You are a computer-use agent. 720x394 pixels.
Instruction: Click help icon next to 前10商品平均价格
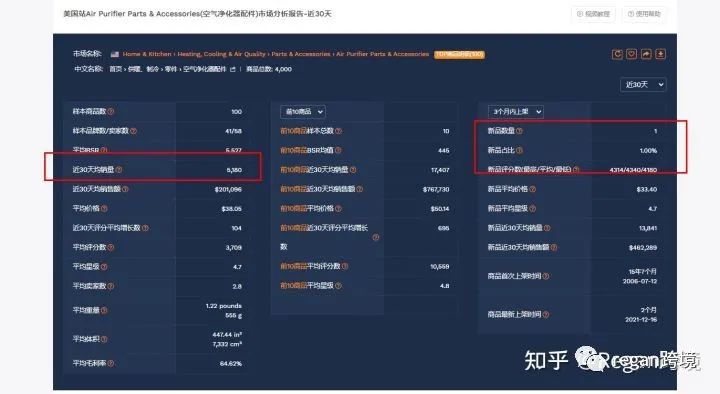point(338,208)
